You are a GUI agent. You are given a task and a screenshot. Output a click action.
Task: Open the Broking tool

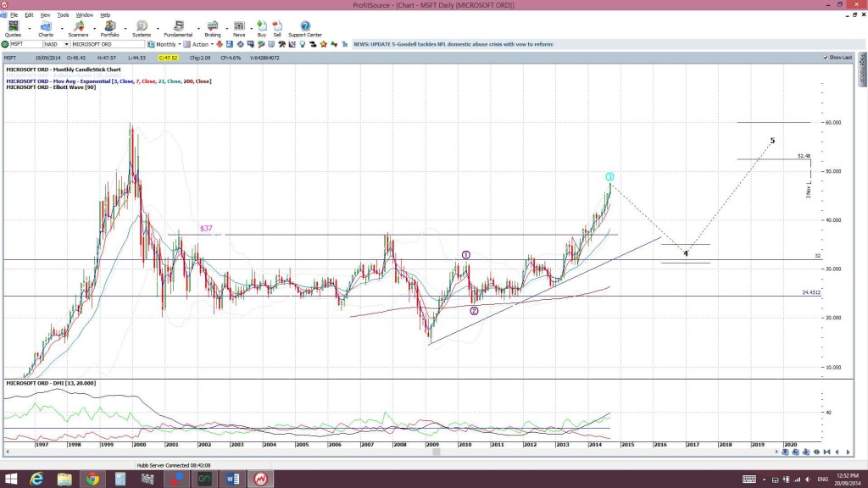click(213, 29)
